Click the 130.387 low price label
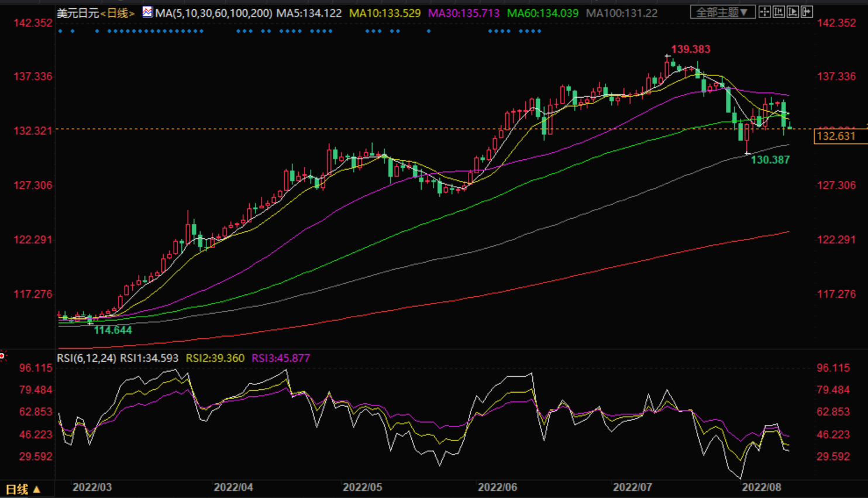The width and height of the screenshot is (868, 498). point(770,160)
